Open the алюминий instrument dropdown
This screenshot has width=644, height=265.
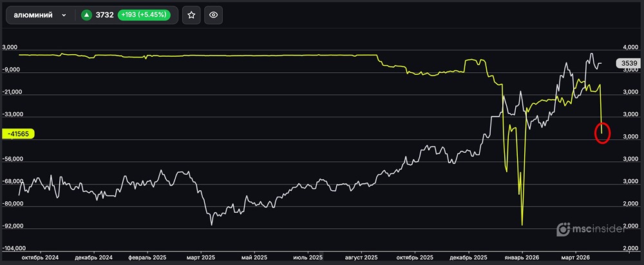click(x=40, y=15)
